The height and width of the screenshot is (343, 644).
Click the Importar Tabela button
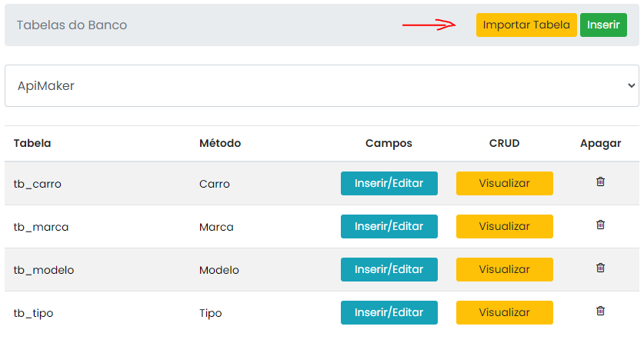526,25
